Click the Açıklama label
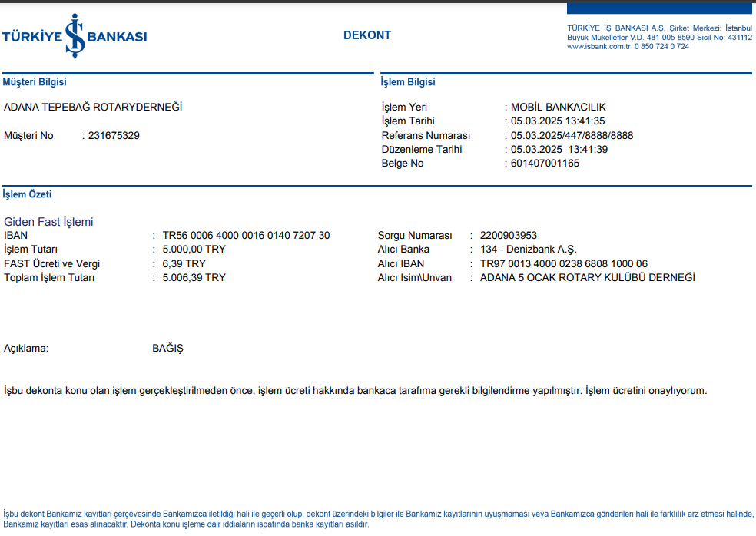 coord(26,348)
